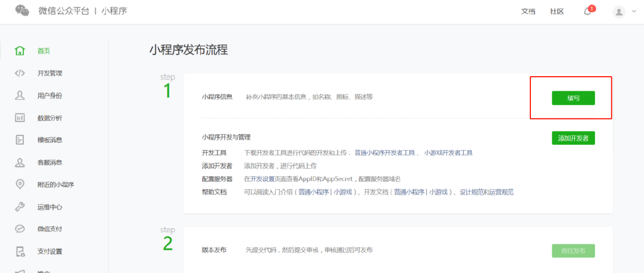Select the 开发管理 code icon
Screen dimensions: 644x273
point(20,73)
